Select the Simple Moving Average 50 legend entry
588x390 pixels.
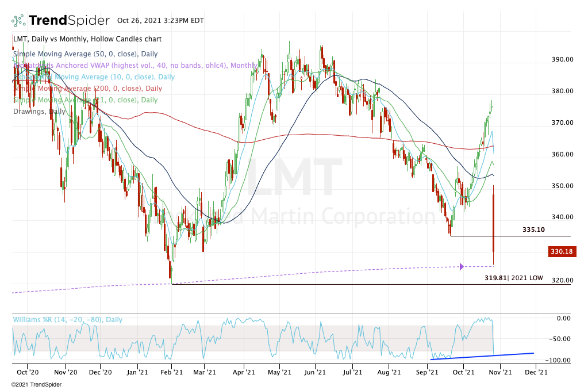[x=86, y=54]
